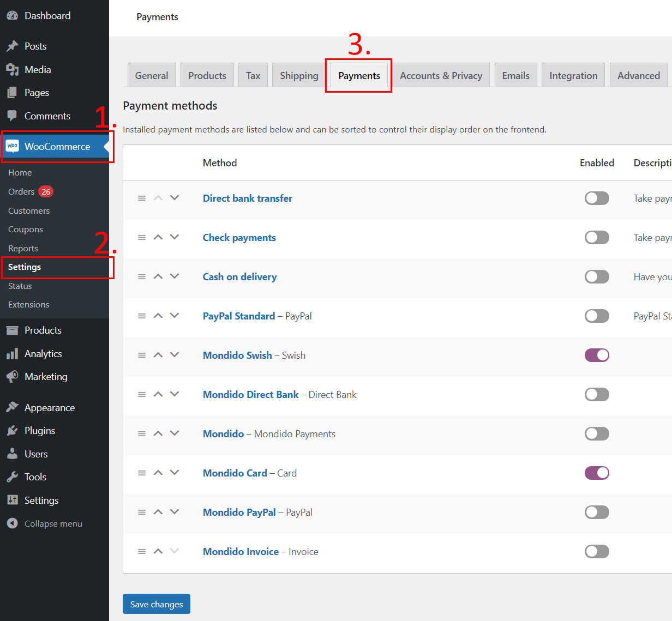Click the Appearance paintbrush icon

pos(12,408)
